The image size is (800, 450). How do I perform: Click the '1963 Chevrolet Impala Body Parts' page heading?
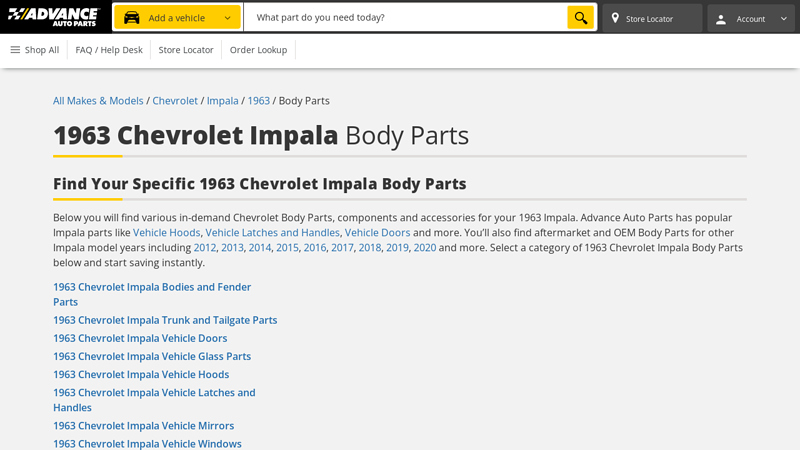tap(261, 136)
